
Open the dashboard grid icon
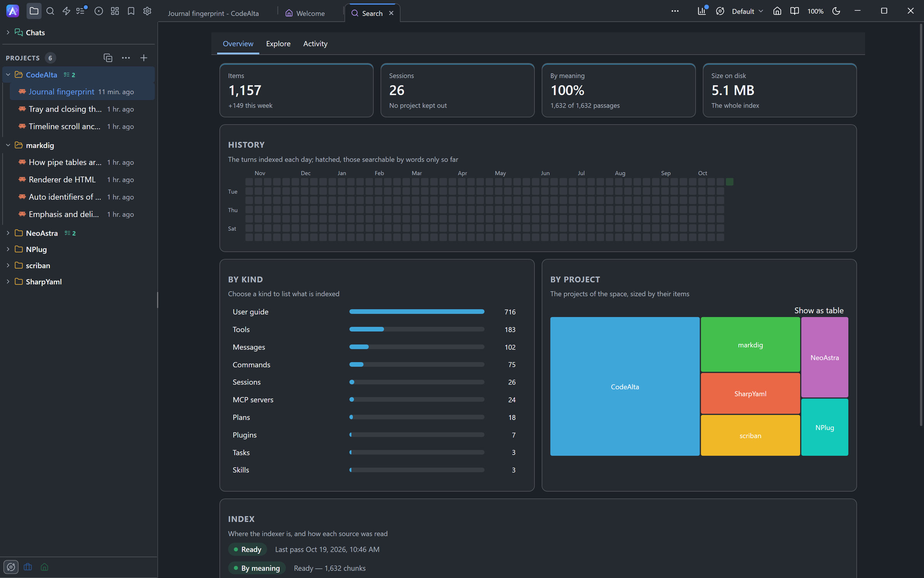pos(115,11)
